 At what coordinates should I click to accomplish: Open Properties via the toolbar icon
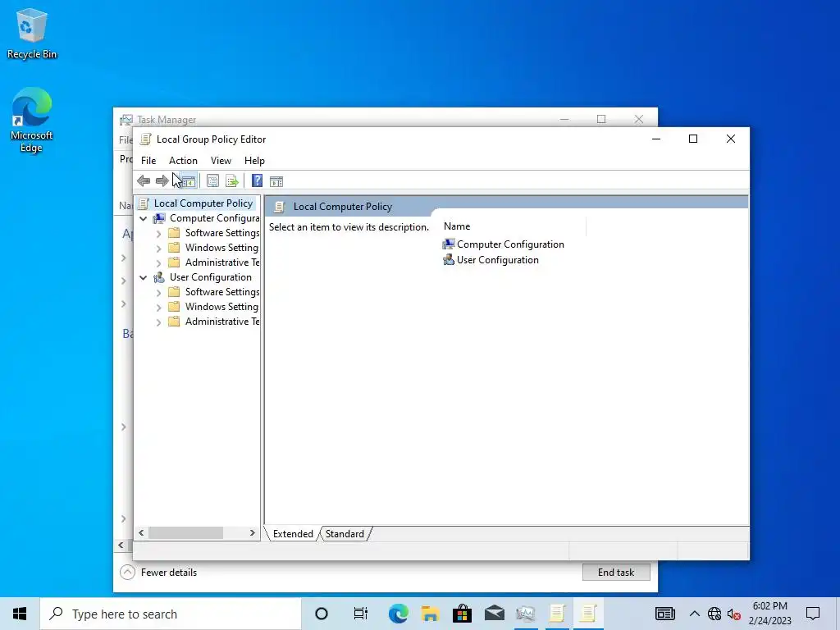pyautogui.click(x=212, y=181)
